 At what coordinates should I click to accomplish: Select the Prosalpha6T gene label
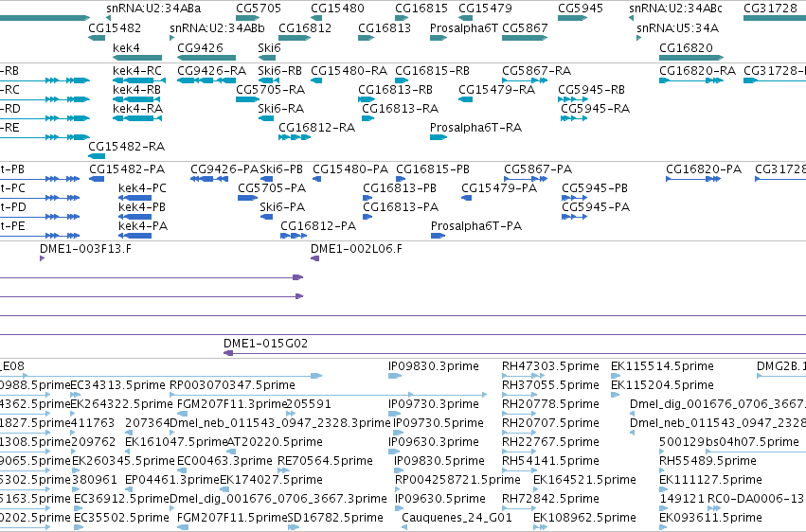464,27
